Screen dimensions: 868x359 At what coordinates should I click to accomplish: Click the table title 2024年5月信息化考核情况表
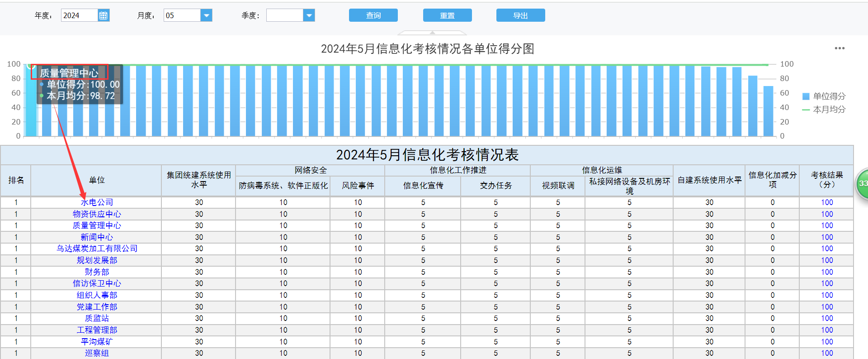(427, 155)
